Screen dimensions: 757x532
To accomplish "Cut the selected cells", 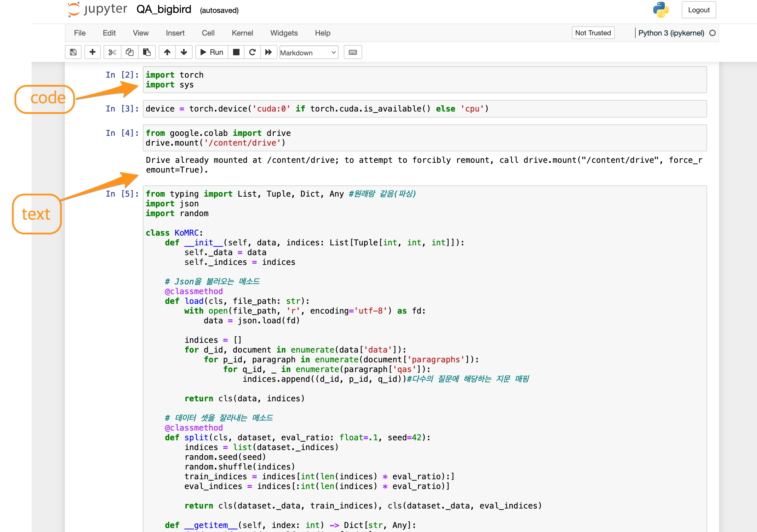I will point(112,52).
